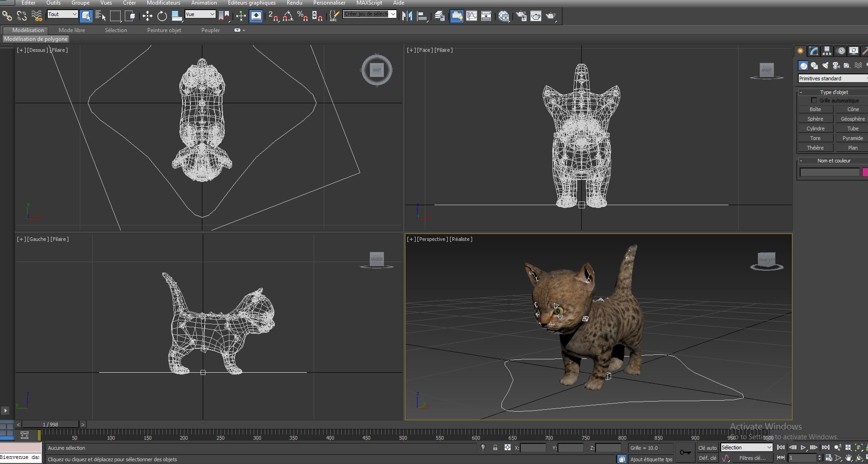This screenshot has width=868, height=464.
Task: Open 'Modélisation de polygone' panel
Action: tap(36, 39)
